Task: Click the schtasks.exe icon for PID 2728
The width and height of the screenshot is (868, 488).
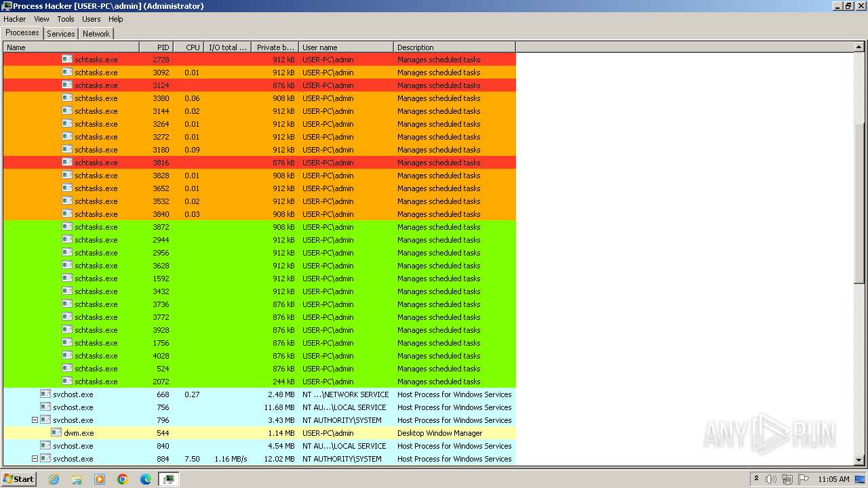Action: point(67,59)
